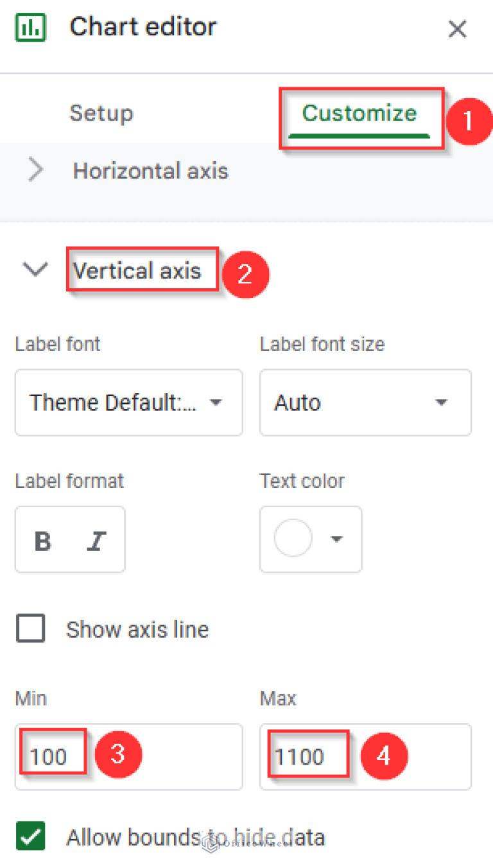This screenshot has width=493, height=868.
Task: Click the Horizontal axis section title
Action: pyautogui.click(x=150, y=171)
